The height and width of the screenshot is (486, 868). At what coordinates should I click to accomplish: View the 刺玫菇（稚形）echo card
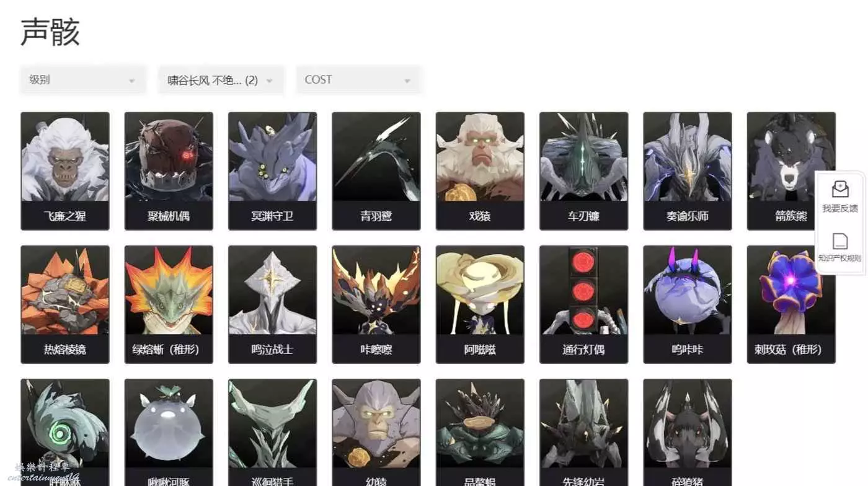coord(791,304)
